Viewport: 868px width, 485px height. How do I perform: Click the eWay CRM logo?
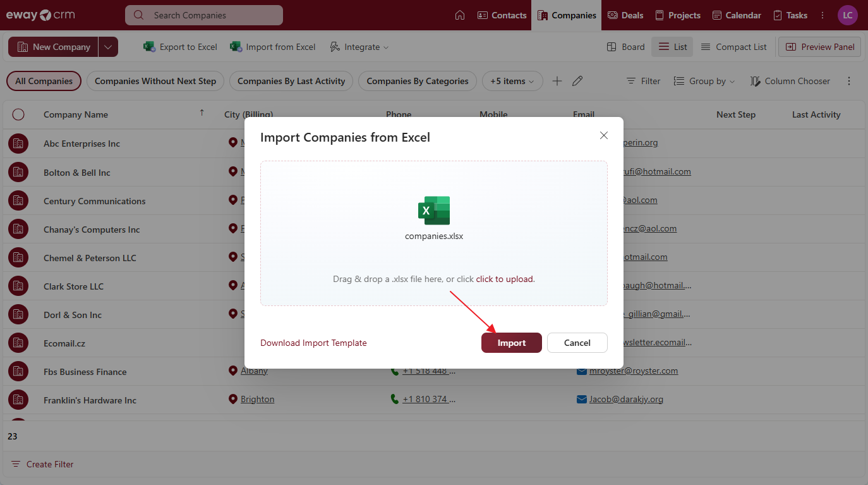click(x=39, y=15)
